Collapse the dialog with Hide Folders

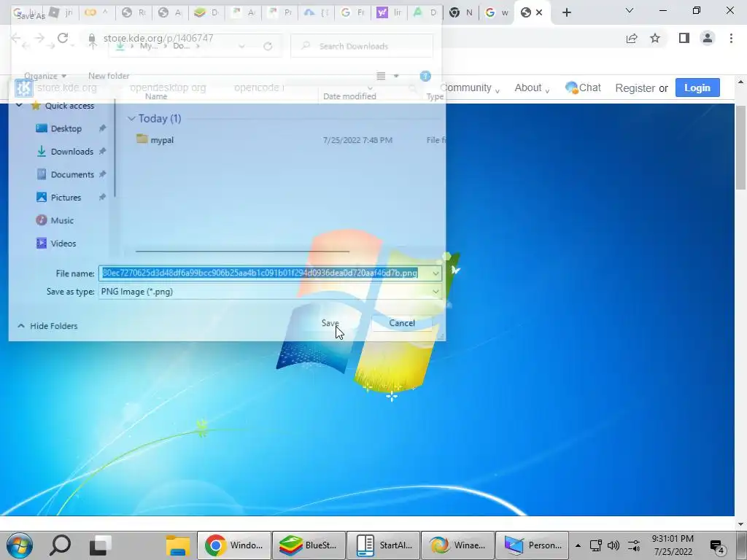click(47, 326)
